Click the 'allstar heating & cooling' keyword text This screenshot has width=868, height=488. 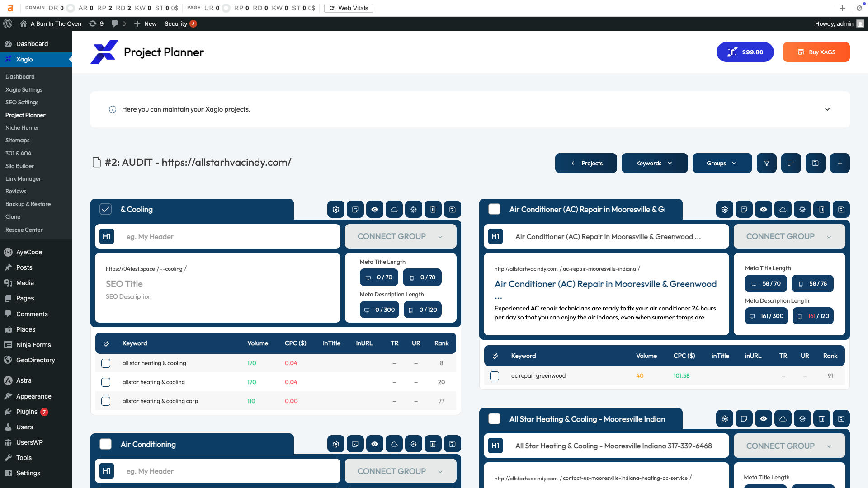pyautogui.click(x=154, y=382)
